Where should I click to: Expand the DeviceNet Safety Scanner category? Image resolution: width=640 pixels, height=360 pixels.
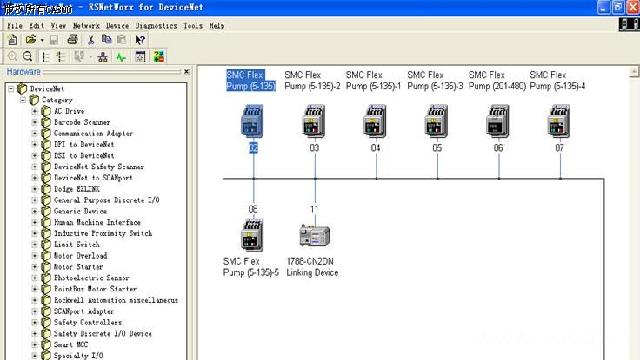coord(35,167)
